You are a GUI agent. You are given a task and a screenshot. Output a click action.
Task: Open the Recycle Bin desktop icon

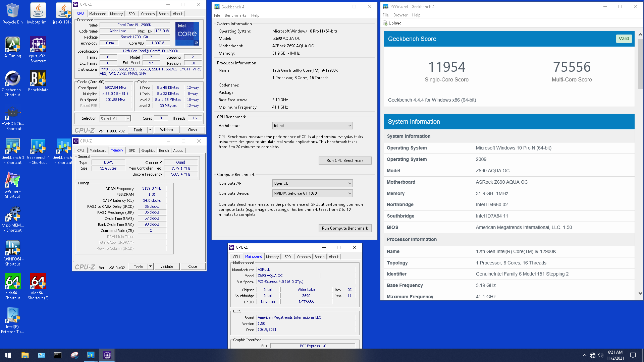click(13, 13)
